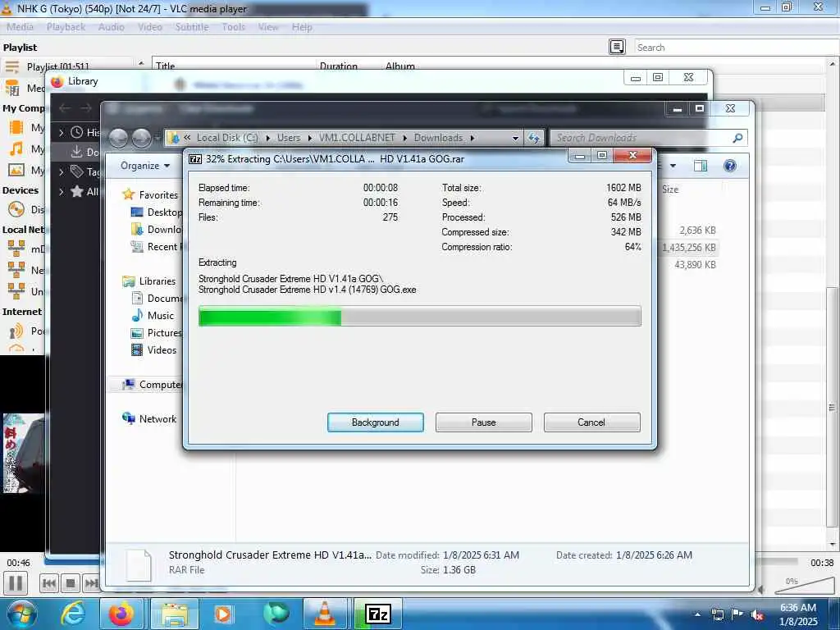Click the Explorer refresh button
This screenshot has width=840, height=630.
tap(534, 138)
